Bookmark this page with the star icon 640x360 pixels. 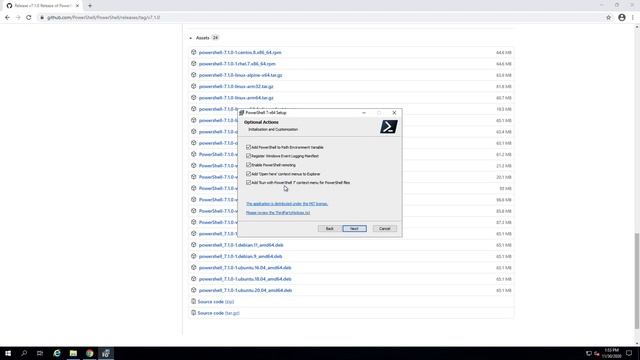click(x=609, y=18)
